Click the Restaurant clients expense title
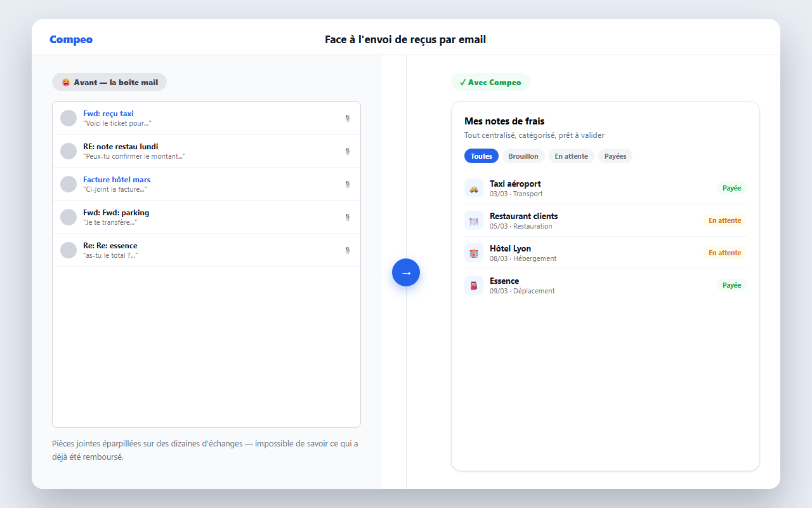Screen dimensions: 812x508 click(524, 217)
